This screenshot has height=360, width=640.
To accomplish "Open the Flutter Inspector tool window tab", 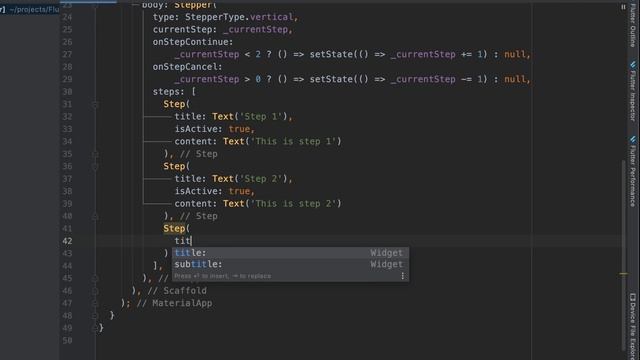I will [633, 92].
